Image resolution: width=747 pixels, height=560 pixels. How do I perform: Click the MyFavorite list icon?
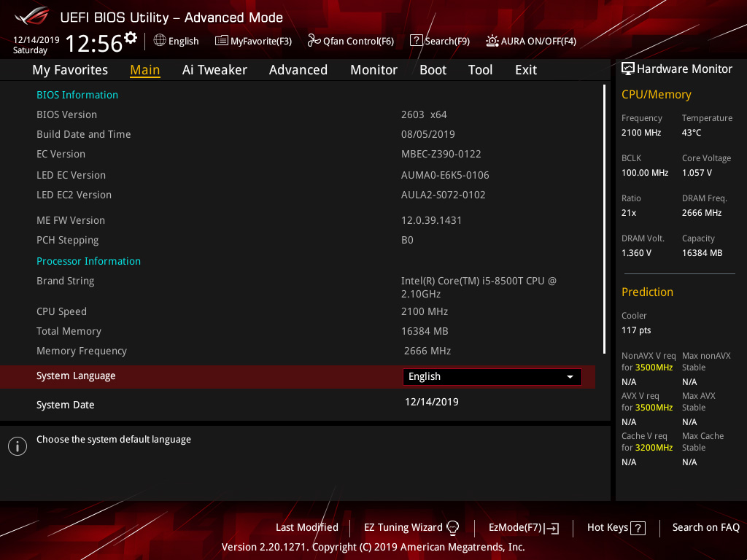click(x=221, y=41)
